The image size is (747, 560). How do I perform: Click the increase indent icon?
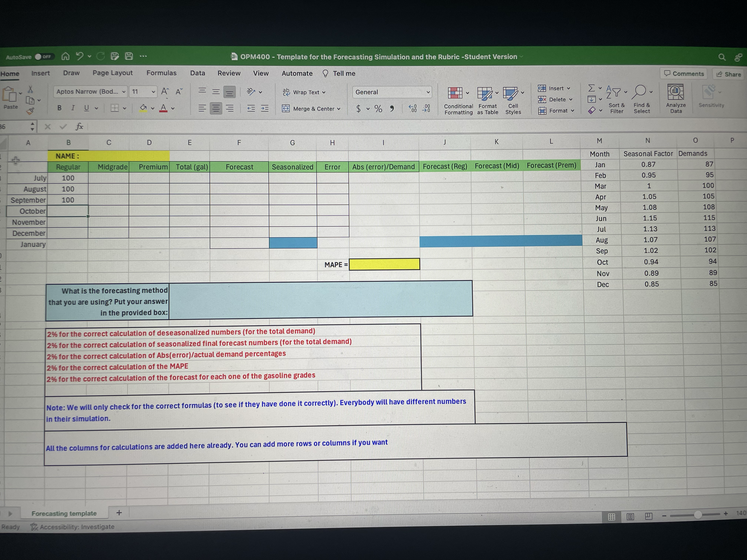pyautogui.click(x=264, y=108)
